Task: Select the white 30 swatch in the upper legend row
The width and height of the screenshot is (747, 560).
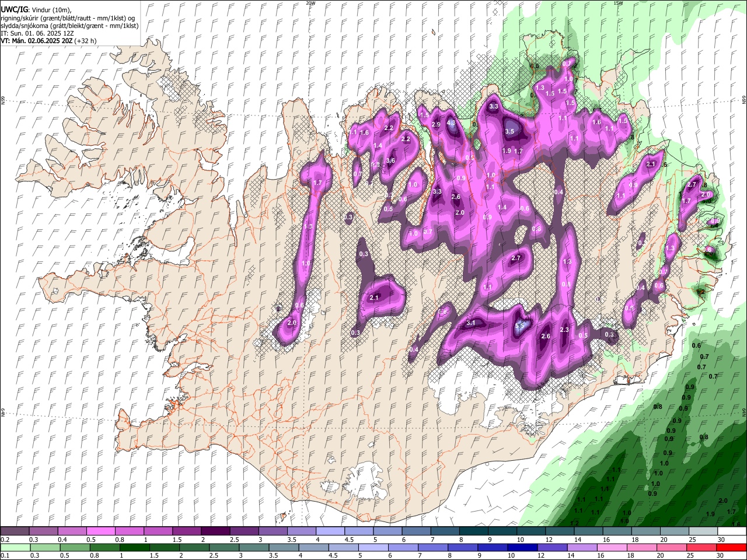Action: (731, 531)
